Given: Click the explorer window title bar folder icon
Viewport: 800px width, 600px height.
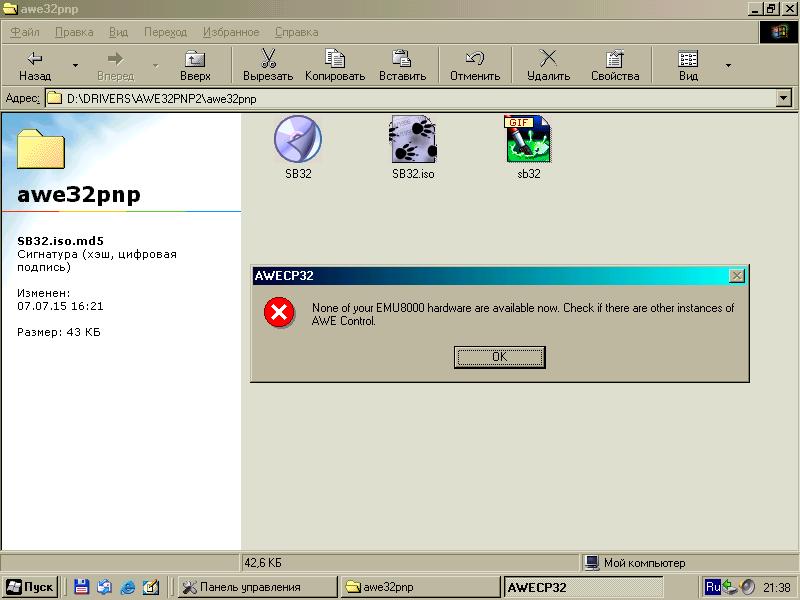Looking at the screenshot, I should [10, 9].
